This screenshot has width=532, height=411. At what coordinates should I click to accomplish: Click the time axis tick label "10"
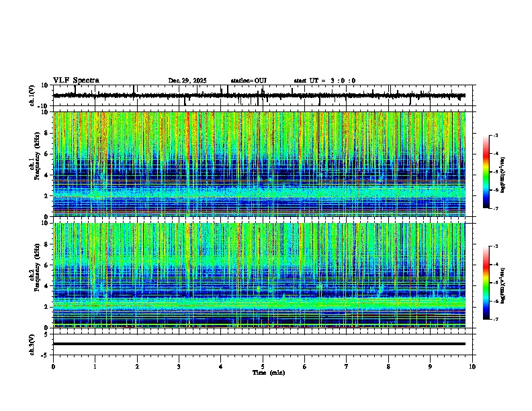(472, 367)
